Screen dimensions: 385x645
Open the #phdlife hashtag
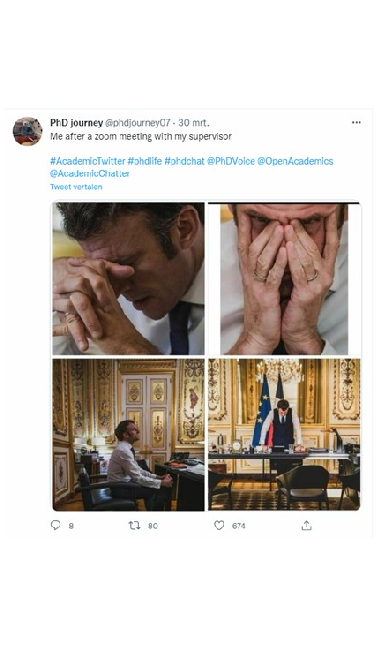(x=144, y=161)
